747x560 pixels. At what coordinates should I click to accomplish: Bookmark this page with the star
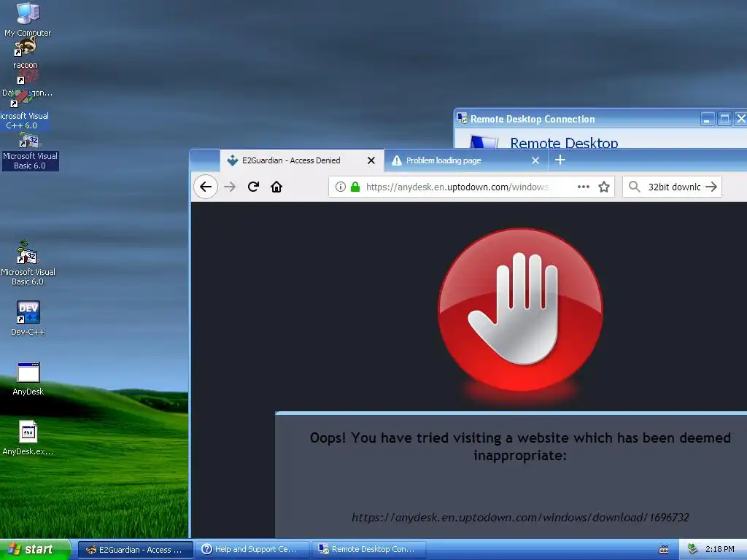point(603,187)
